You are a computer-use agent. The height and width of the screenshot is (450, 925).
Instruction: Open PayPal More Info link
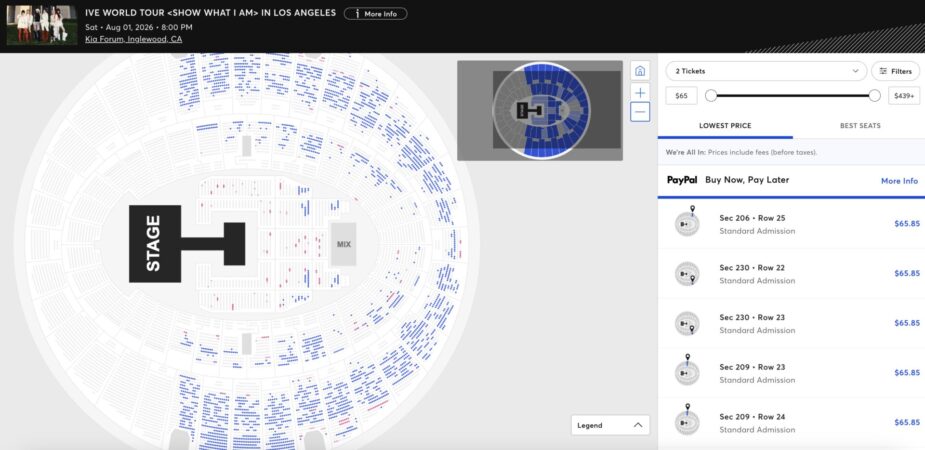tap(899, 181)
